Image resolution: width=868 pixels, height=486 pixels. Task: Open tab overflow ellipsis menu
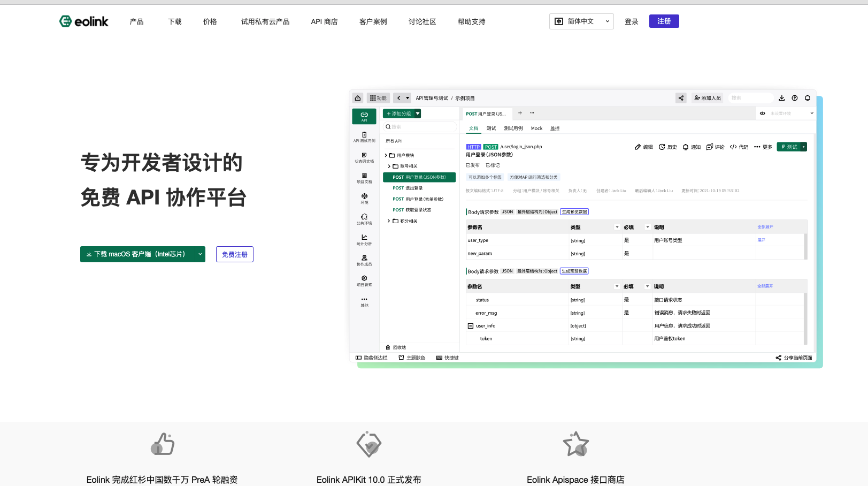pyautogui.click(x=532, y=113)
